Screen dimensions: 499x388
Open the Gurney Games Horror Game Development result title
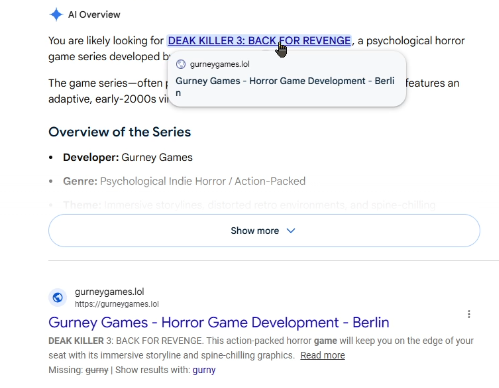[219, 322]
